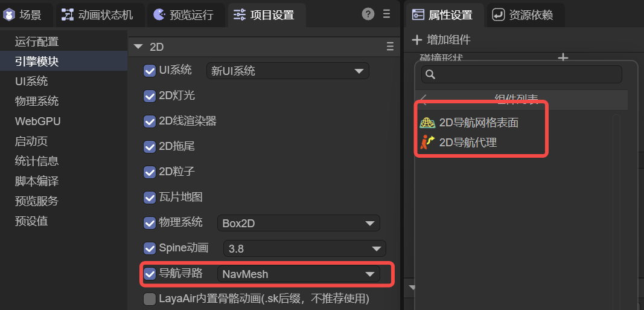
Task: Enable LayaAir内置骨骼动画 checkbox
Action: pos(149,299)
